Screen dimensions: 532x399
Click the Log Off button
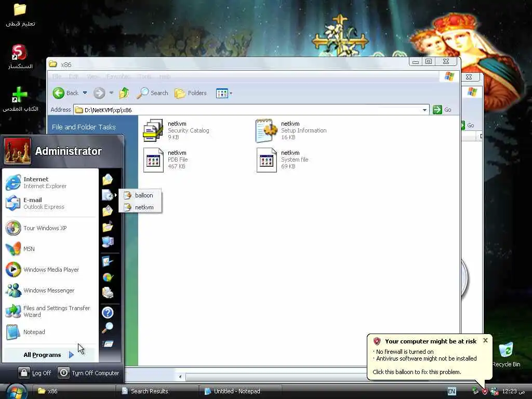[35, 373]
